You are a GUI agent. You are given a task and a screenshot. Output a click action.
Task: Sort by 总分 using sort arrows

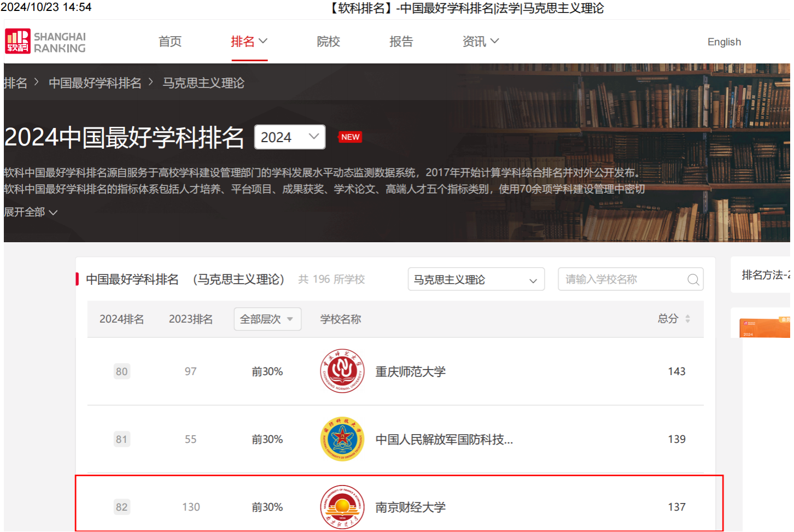click(x=687, y=319)
